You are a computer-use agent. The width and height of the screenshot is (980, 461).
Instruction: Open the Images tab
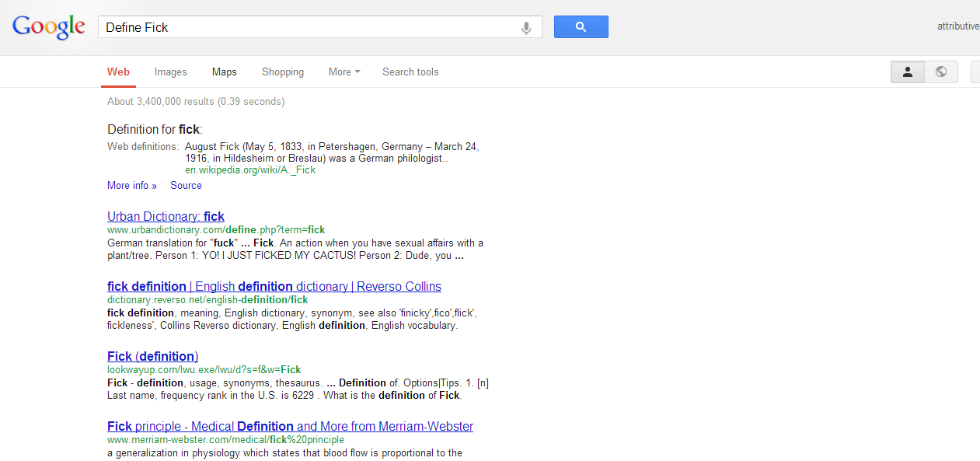point(170,72)
